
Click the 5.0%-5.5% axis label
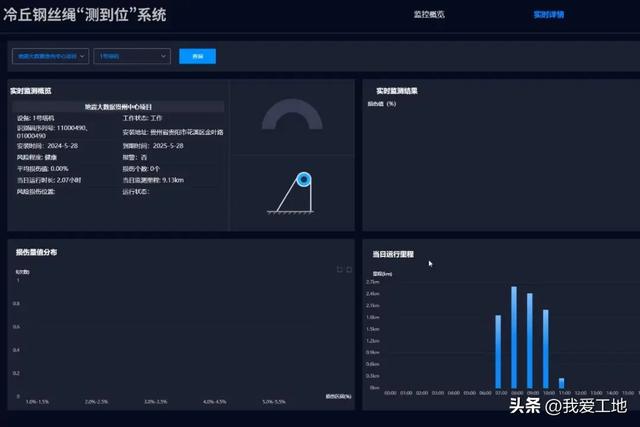coord(274,402)
